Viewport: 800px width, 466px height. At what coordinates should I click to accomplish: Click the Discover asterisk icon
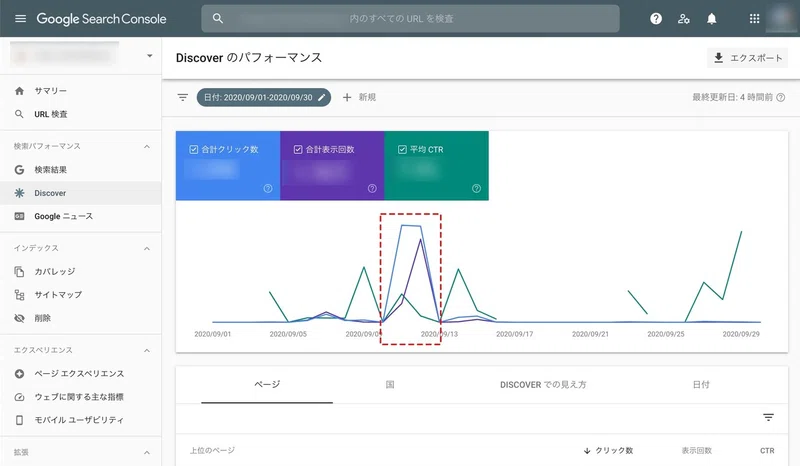[19, 193]
